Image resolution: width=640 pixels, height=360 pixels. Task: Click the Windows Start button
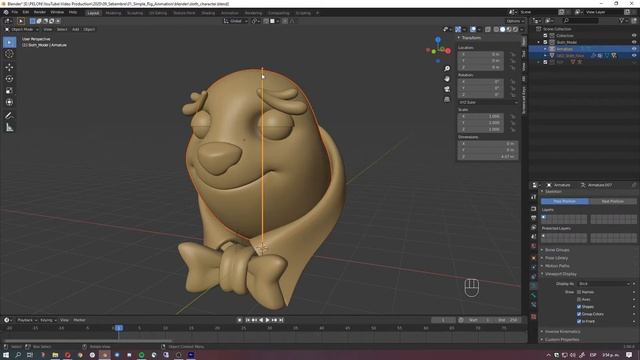(6, 355)
